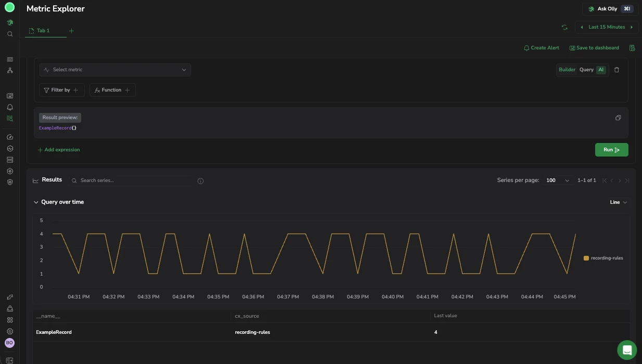
Task: Add new tab with plus
Action: click(71, 31)
